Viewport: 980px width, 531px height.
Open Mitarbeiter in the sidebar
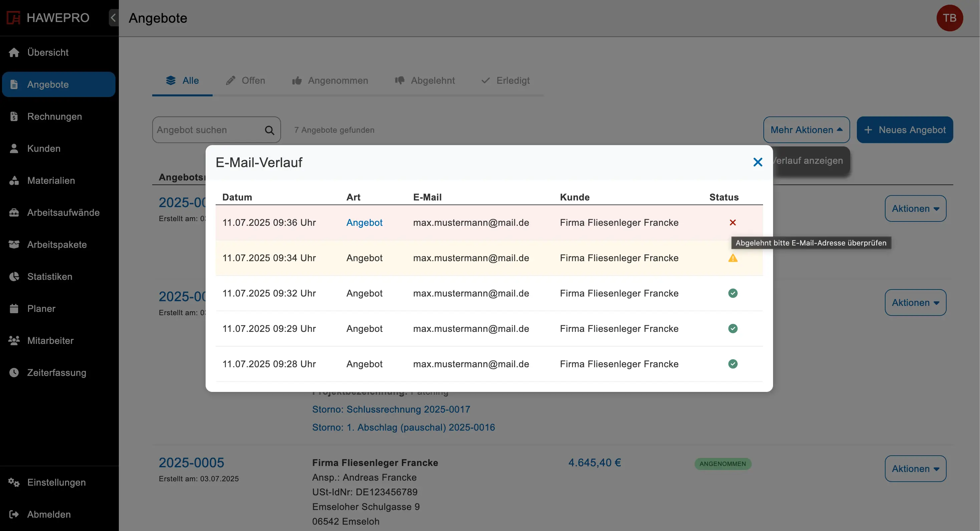[59, 341]
